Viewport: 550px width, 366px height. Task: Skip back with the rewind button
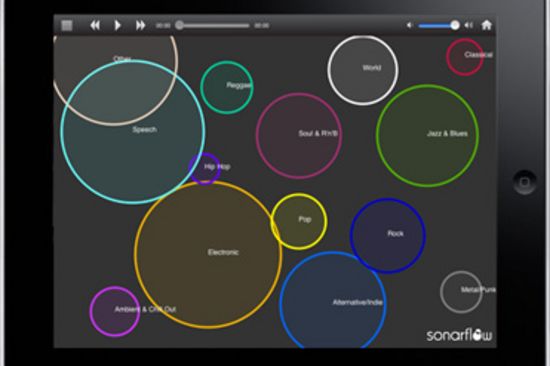[x=95, y=25]
